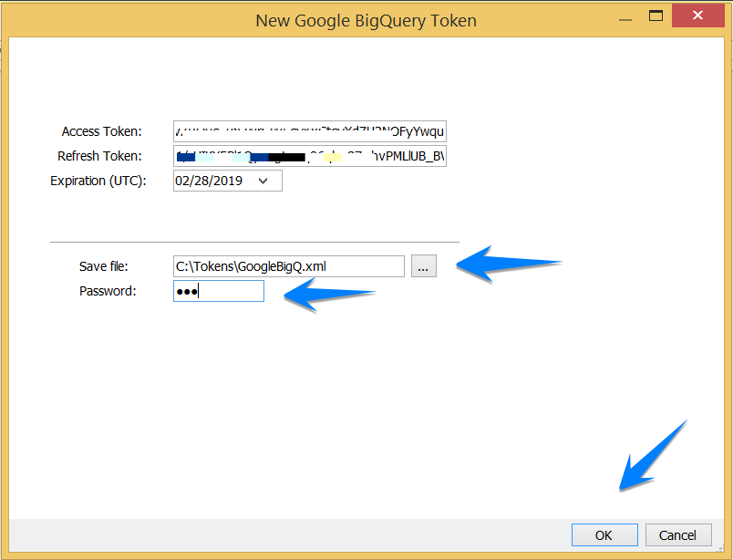
Task: Browse for save file location
Action: 424,266
